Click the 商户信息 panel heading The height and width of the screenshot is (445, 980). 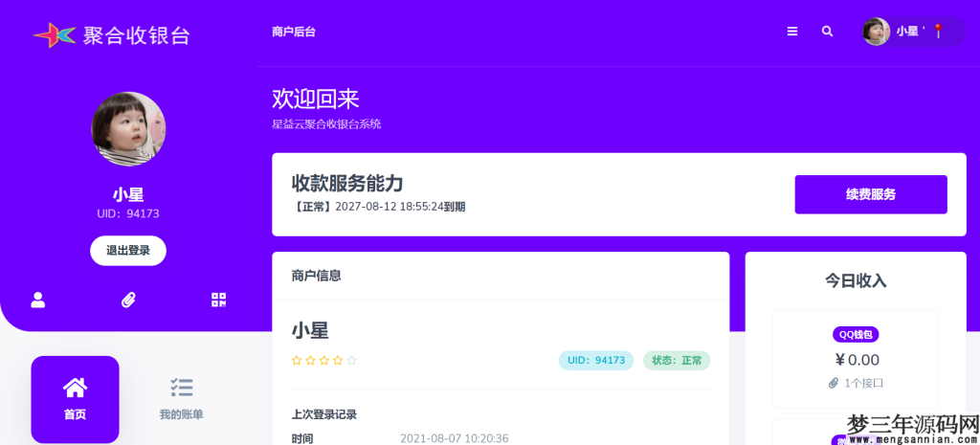click(316, 276)
